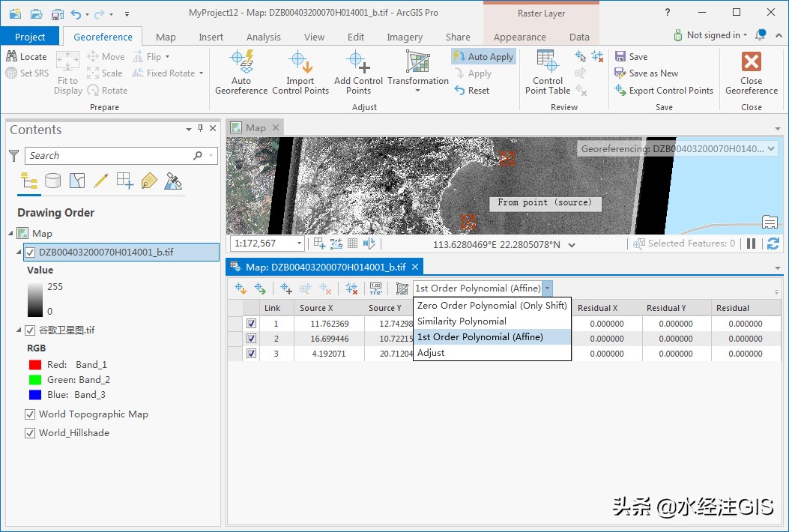Open the Fixed Rotate dropdown arrow

pos(202,73)
